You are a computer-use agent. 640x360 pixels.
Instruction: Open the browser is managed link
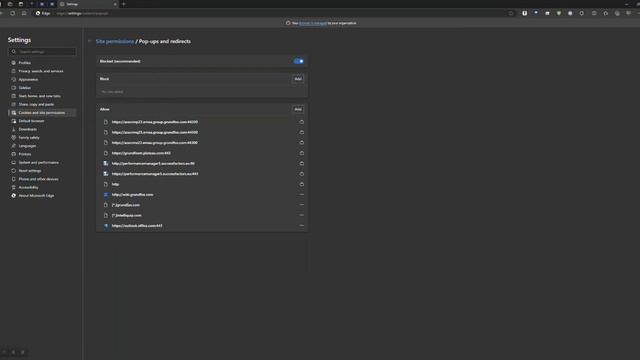(x=313, y=23)
